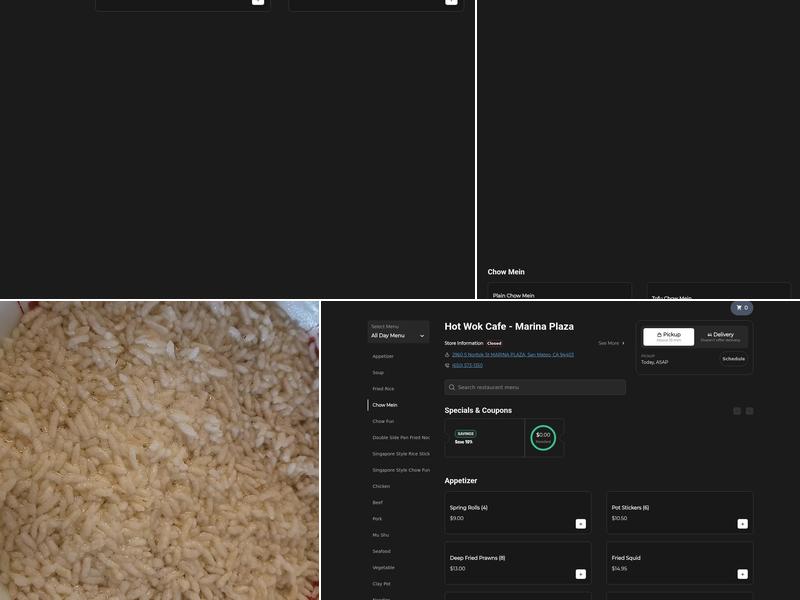Open the shopping cart icon
This screenshot has height=600, width=800.
741,308
